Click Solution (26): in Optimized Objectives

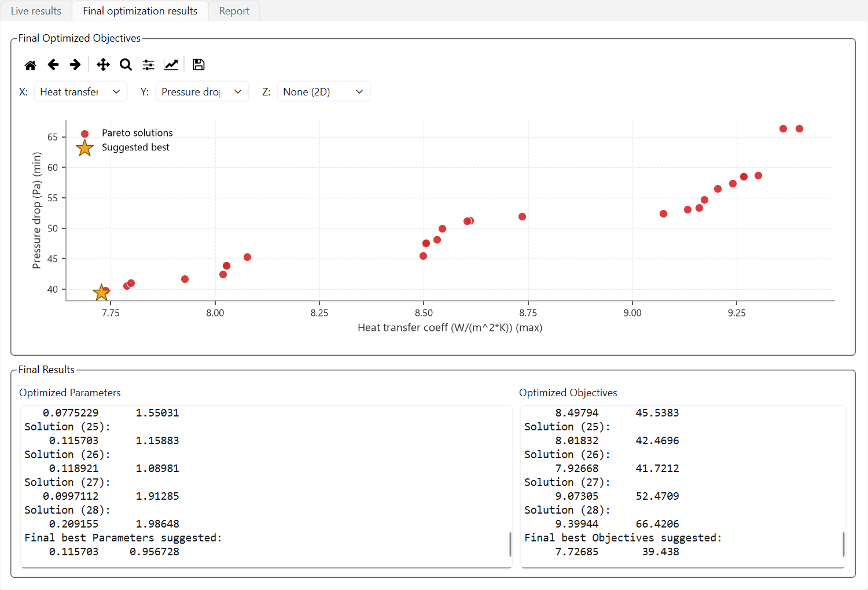[567, 455]
